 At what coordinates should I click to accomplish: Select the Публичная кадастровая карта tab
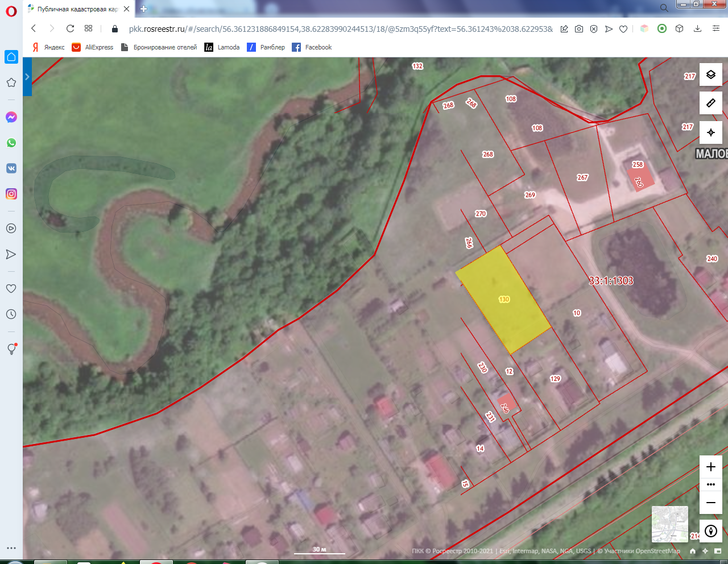(78, 9)
